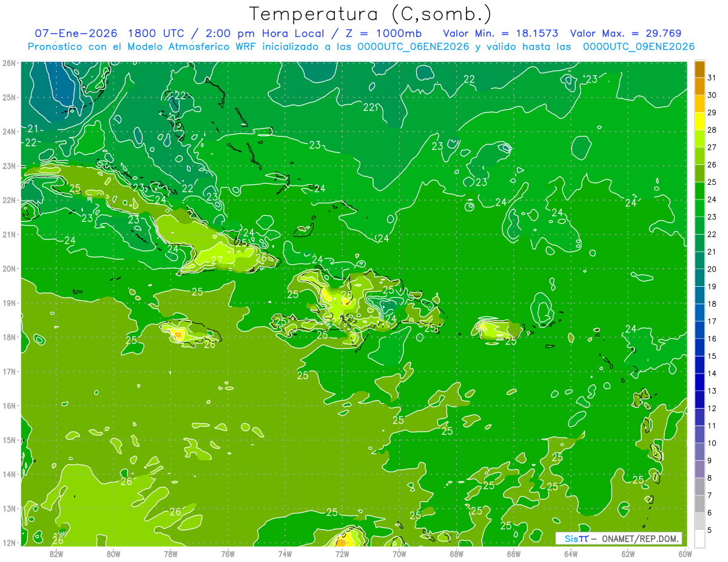Click longitude axis label "82W"
728x562 pixels.
56,554
